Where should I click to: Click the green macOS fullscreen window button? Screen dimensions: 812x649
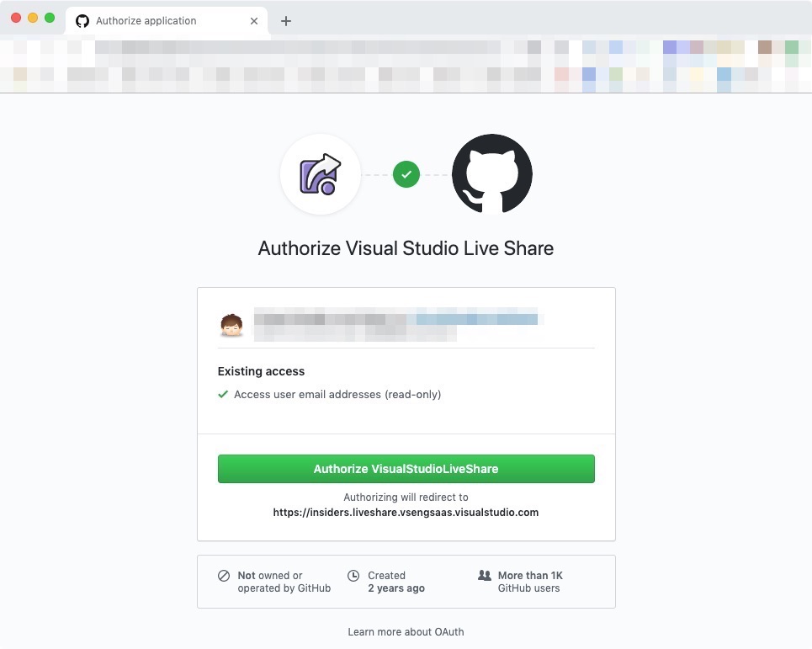50,18
